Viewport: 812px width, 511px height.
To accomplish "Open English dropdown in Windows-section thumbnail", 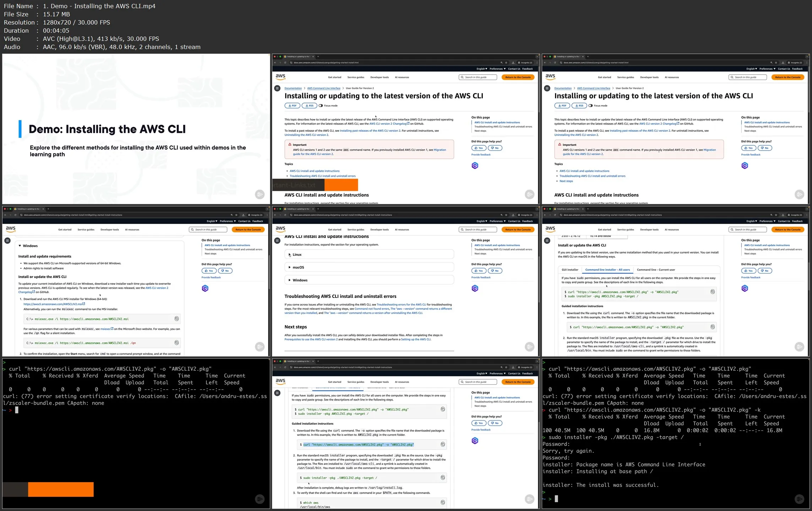I will point(212,221).
